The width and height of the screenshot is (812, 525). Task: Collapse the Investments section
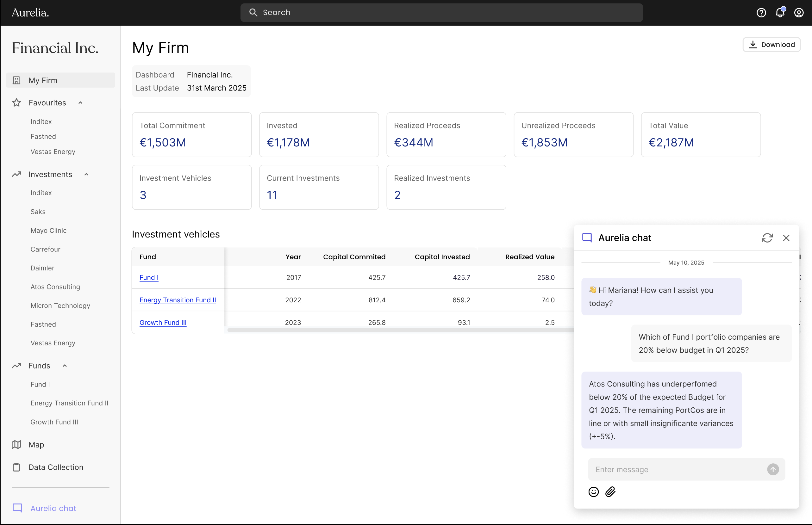[x=86, y=174]
